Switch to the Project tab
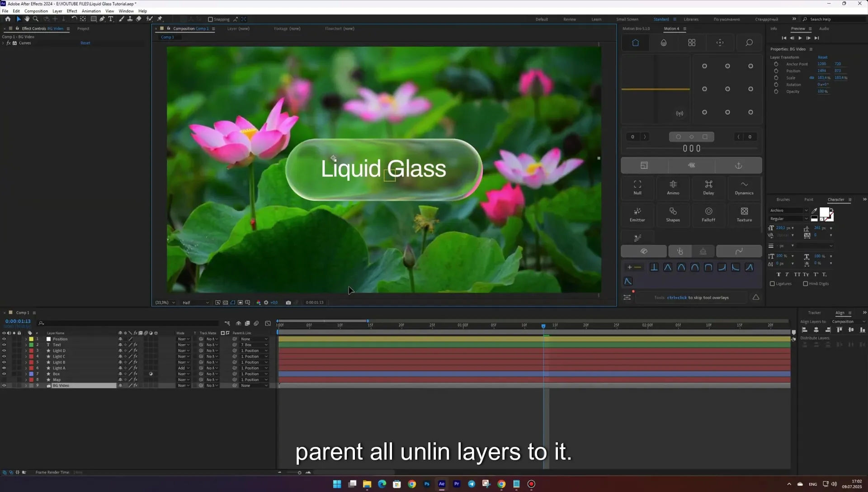 click(x=83, y=28)
